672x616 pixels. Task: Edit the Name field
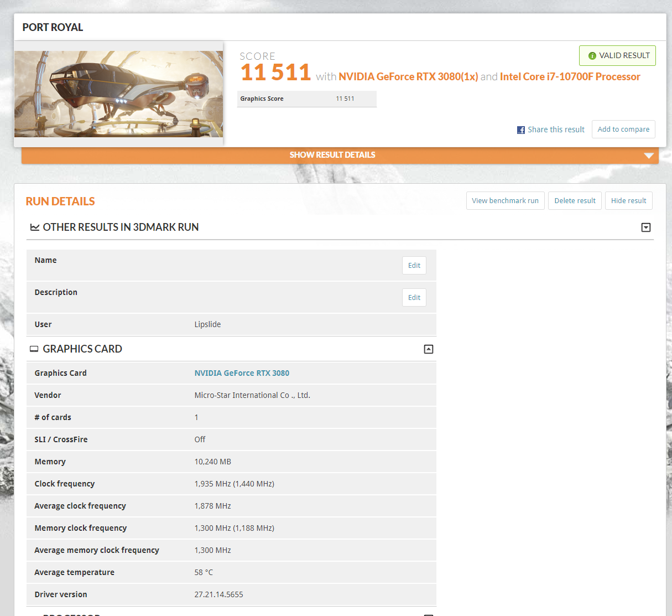[414, 266]
